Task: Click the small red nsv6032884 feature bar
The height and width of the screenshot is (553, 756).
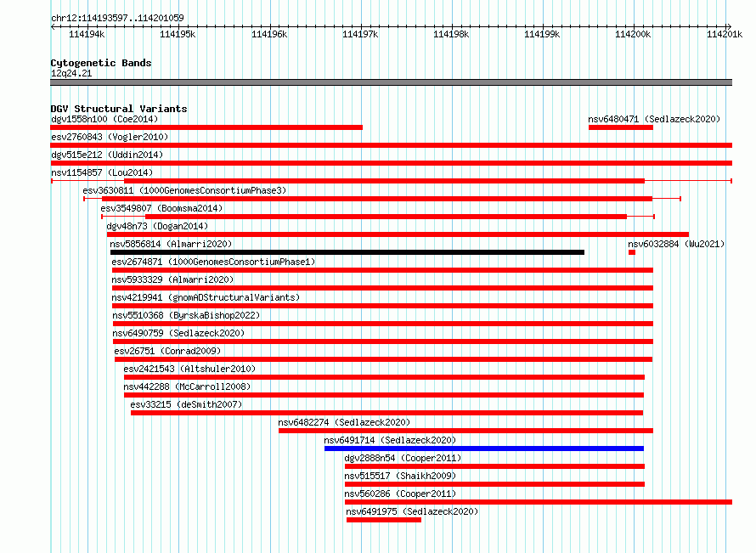Action: click(632, 252)
